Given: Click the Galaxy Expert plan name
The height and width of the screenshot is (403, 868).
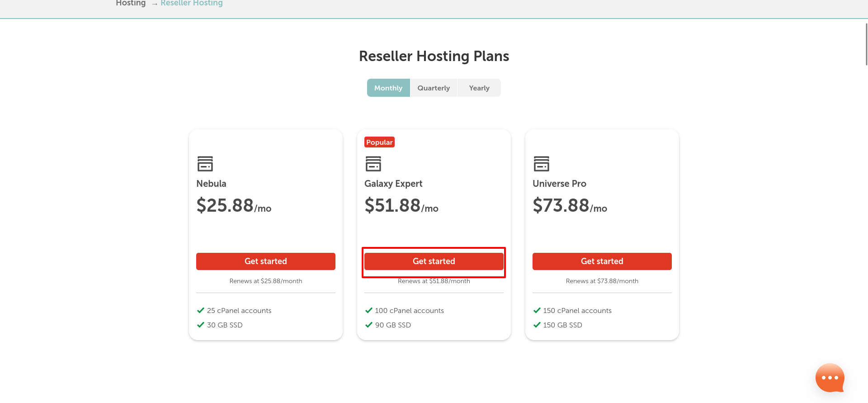Looking at the screenshot, I should [393, 184].
